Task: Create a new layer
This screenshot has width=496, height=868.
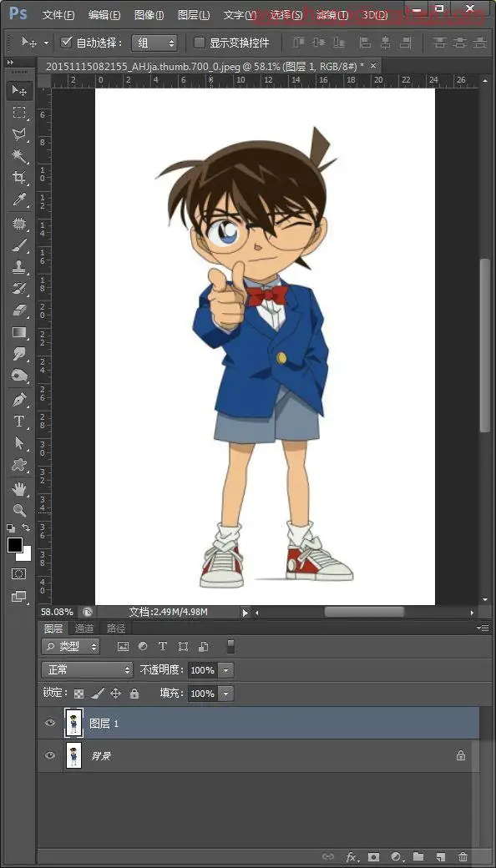Action: (x=441, y=857)
